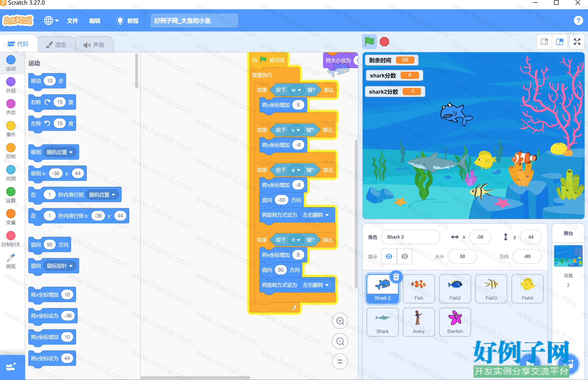The height and width of the screenshot is (380, 588).
Task: Open 左右翻转 dropdown under the a key block
Action: point(316,215)
